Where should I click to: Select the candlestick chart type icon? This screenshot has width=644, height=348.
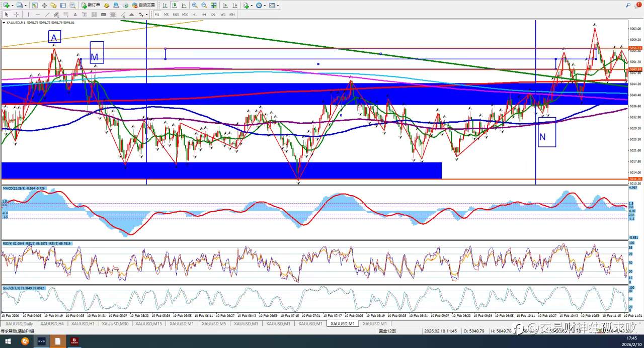tap(174, 6)
